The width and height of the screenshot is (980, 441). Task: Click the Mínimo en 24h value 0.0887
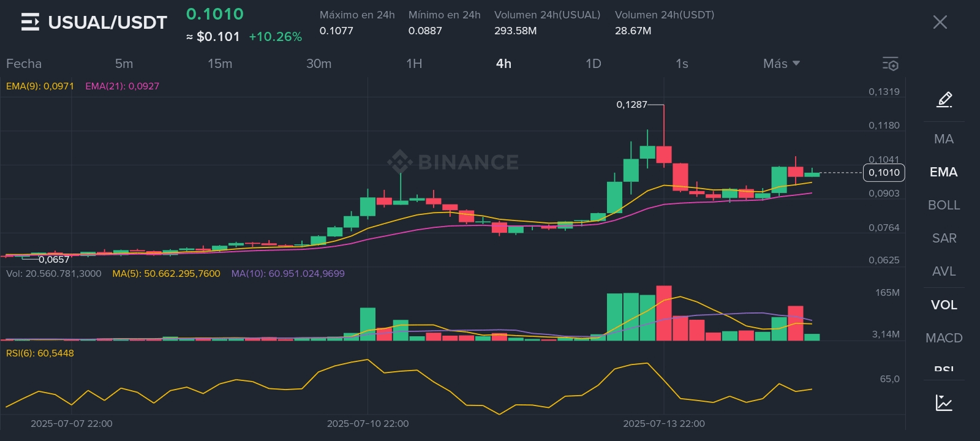tap(425, 31)
